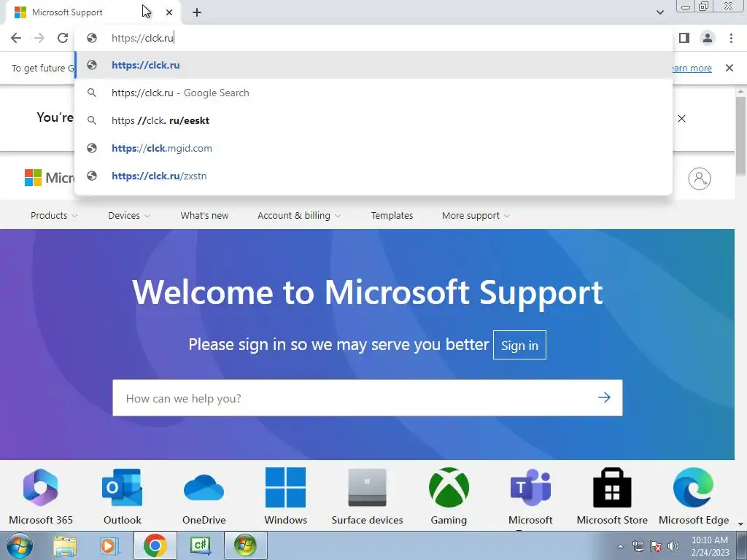Open the infobar 'Learn more' link
Viewport: 747px width, 560px height.
(692, 68)
